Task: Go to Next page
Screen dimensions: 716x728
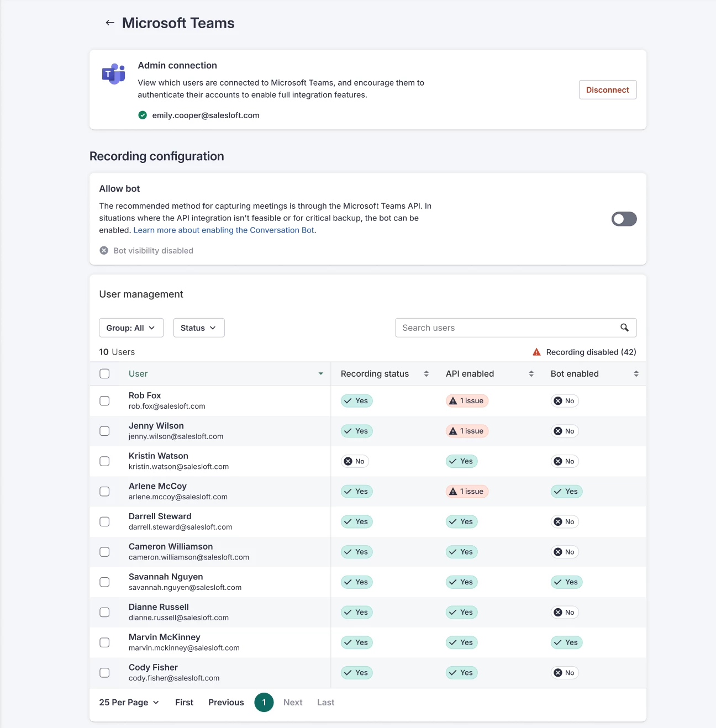Action: 293,703
